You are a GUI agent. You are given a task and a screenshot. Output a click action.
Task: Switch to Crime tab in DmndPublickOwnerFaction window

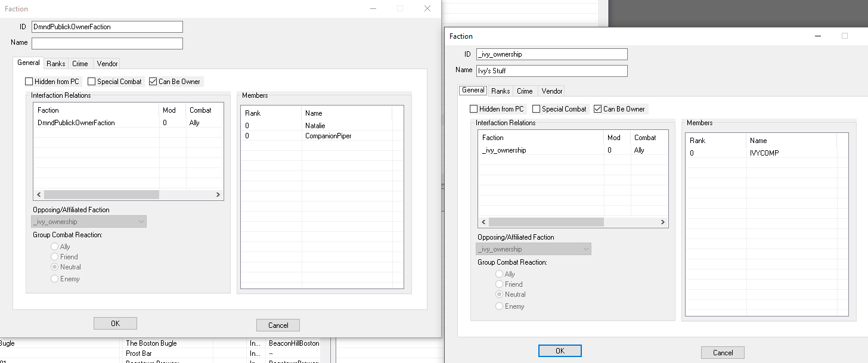click(x=80, y=64)
